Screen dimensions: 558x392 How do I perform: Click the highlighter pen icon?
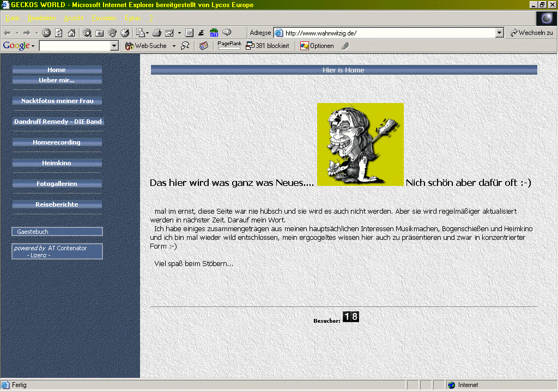click(x=345, y=46)
